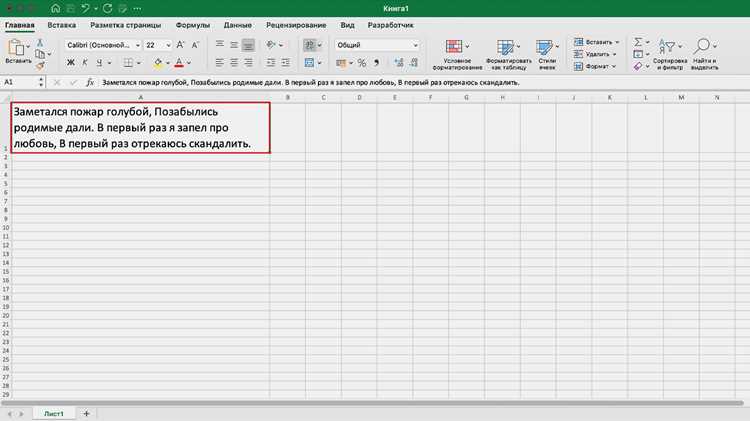Viewport: 750px width, 421px height.
Task: Open the font name dropdown
Action: tap(103, 45)
